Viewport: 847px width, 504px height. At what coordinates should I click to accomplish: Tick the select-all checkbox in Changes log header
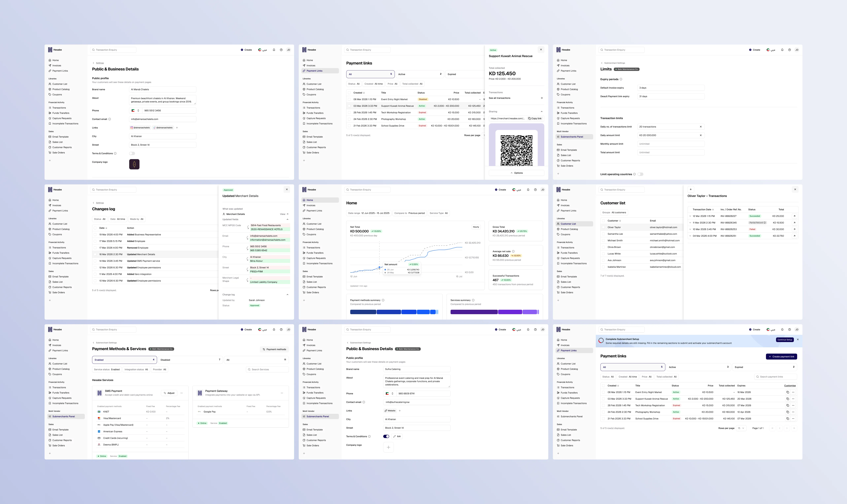(x=95, y=228)
